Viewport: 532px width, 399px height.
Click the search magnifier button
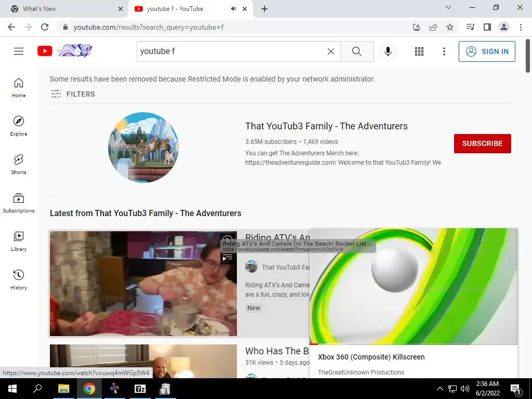point(356,51)
